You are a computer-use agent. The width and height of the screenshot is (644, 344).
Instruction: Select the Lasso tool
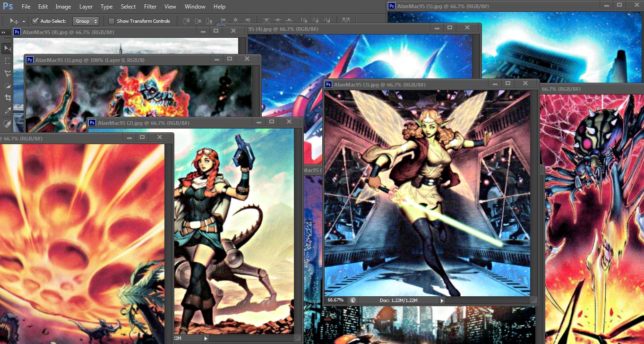click(x=6, y=72)
